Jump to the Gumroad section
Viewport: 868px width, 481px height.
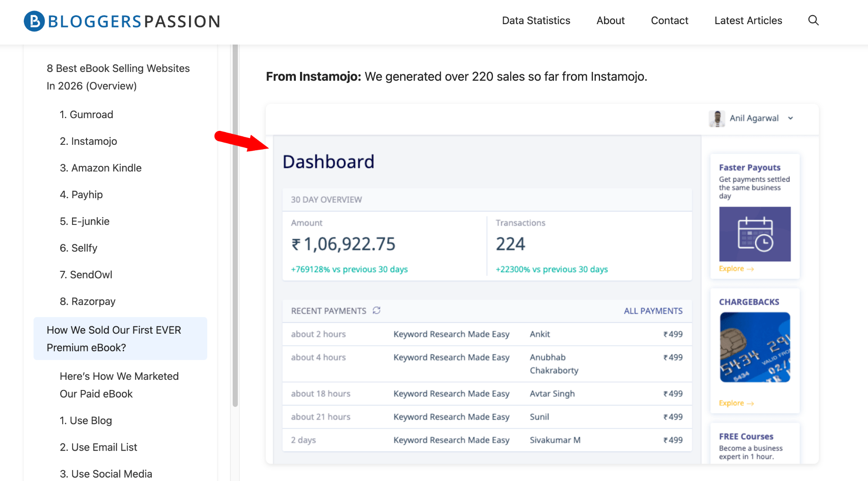[86, 114]
